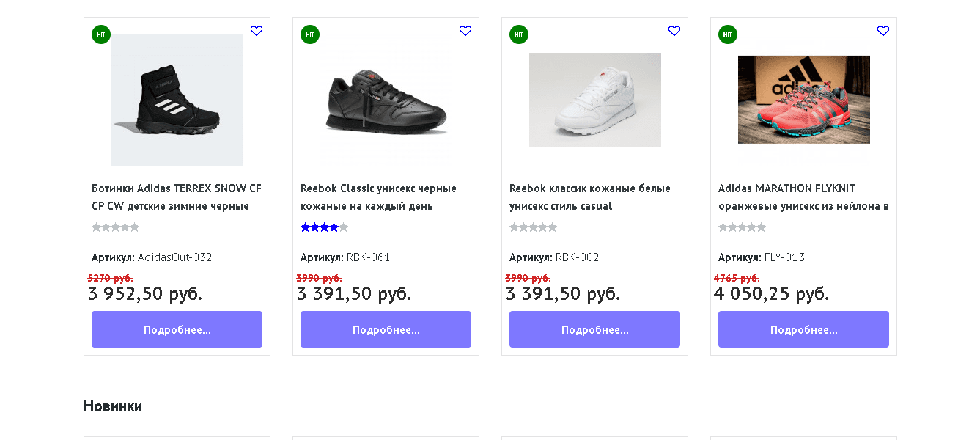980x440 pixels.
Task: Open white Reebok классик product name link
Action: coord(590,197)
